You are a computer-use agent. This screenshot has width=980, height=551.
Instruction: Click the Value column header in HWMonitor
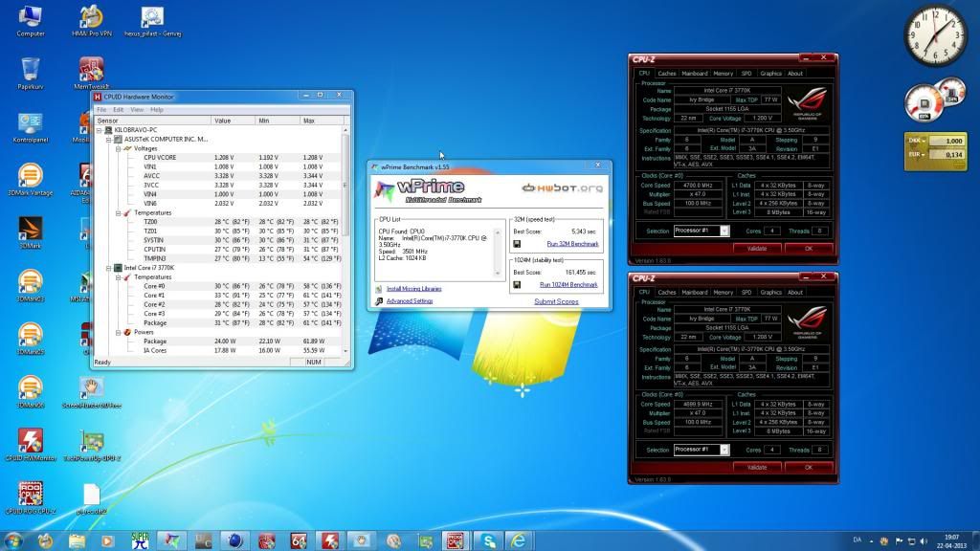[x=234, y=121]
